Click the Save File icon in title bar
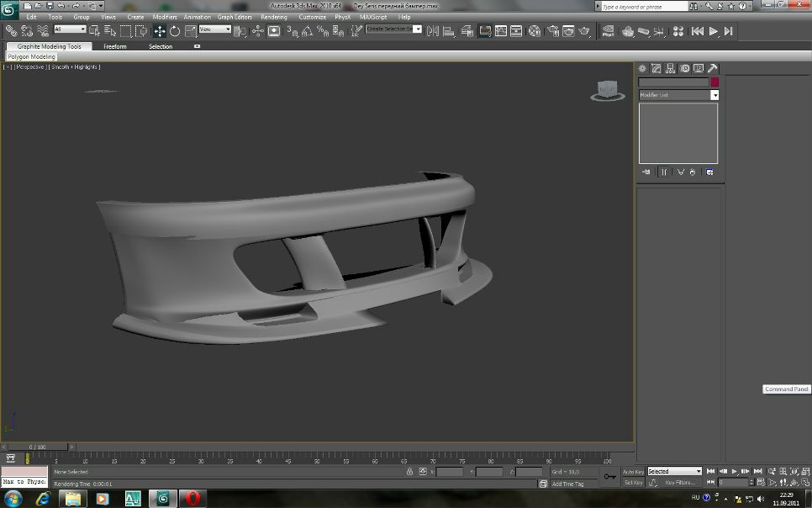The width and height of the screenshot is (812, 508). pyautogui.click(x=50, y=6)
